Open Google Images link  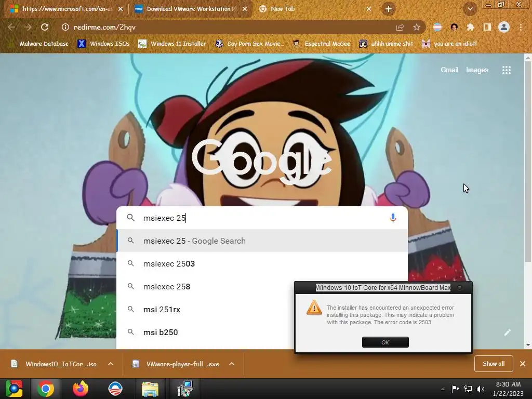(x=477, y=70)
